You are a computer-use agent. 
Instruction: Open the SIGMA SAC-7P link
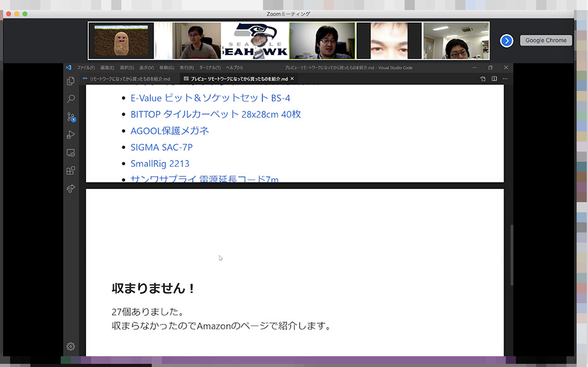pos(162,147)
